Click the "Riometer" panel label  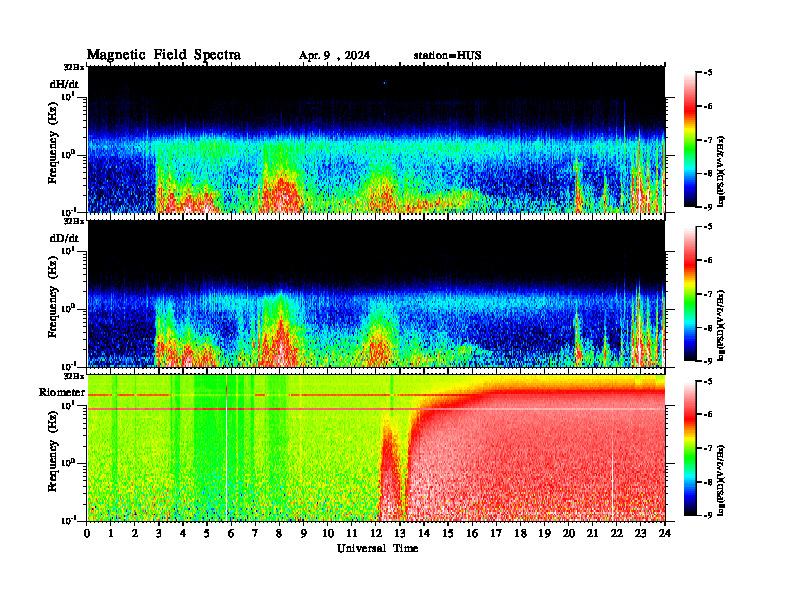coord(62,392)
